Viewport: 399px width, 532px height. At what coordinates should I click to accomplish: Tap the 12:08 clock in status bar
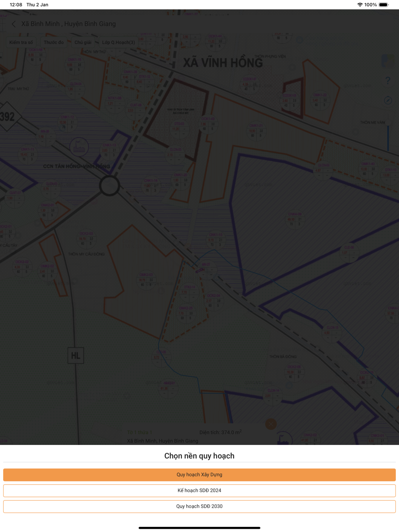(x=16, y=5)
